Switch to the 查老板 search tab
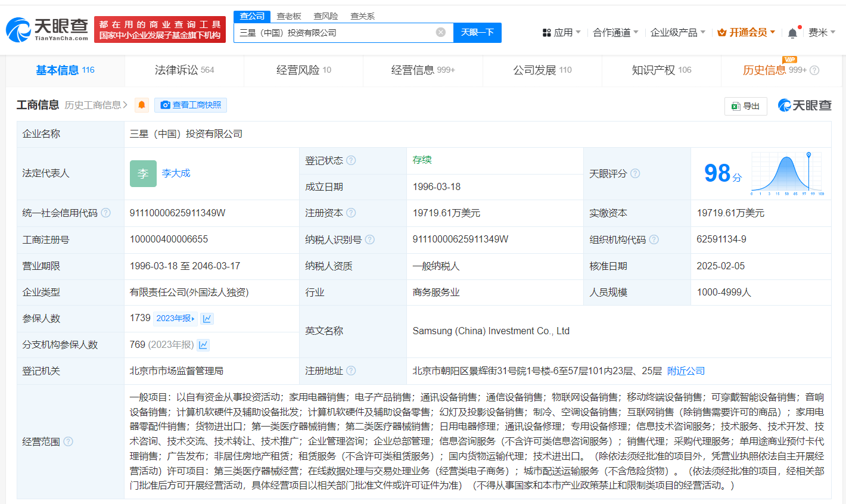Screen dimensions: 846x504 coord(289,16)
